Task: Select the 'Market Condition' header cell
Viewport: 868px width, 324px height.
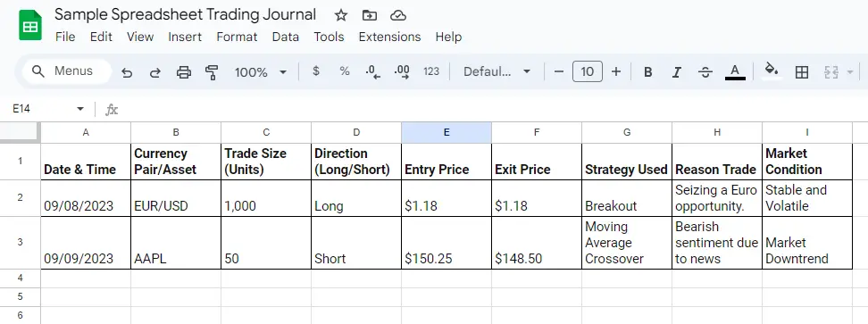Action: pos(807,162)
